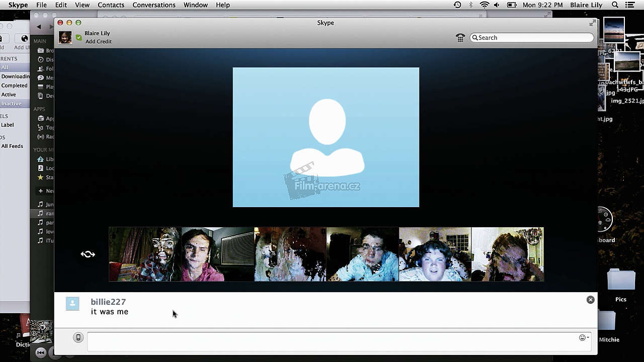This screenshot has width=644, height=362.
Task: Open the Contacts menu
Action: click(111, 5)
